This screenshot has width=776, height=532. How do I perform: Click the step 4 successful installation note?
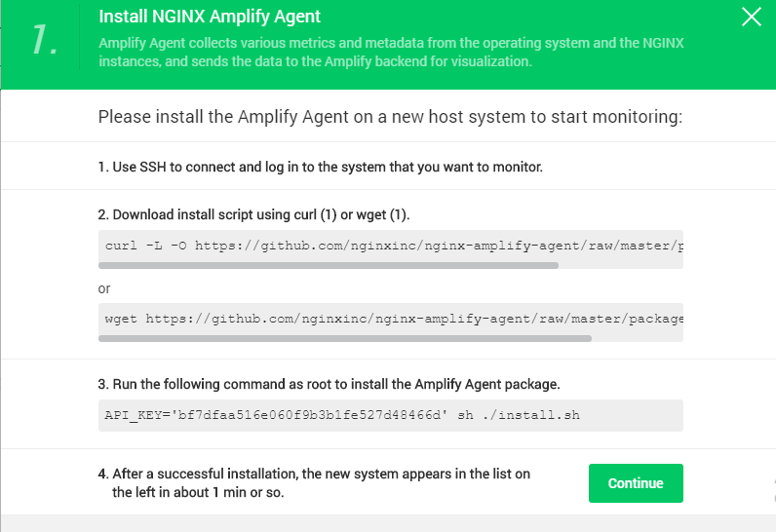coord(314,483)
